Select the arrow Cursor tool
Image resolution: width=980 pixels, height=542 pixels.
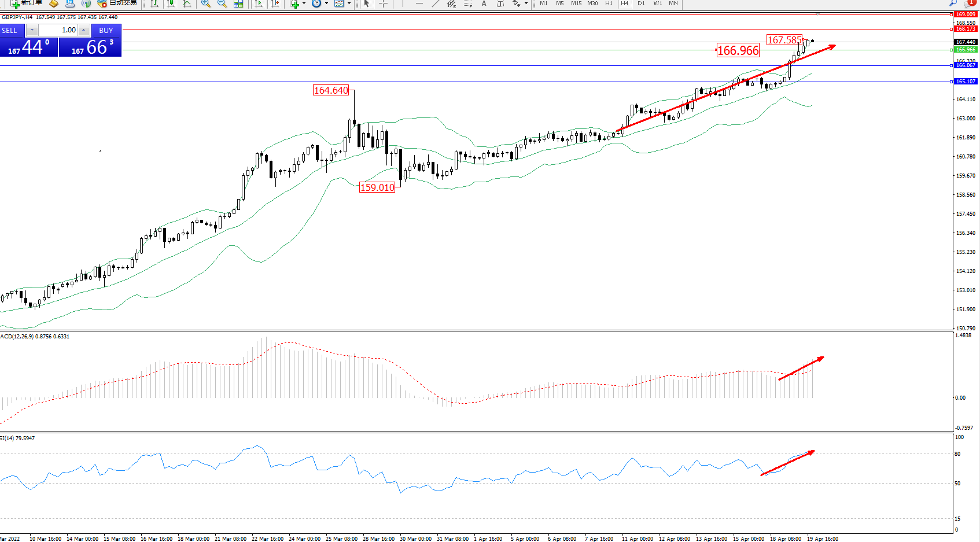pos(367,3)
